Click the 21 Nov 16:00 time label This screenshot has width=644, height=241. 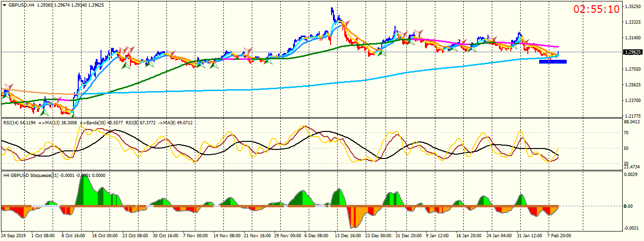257,235
